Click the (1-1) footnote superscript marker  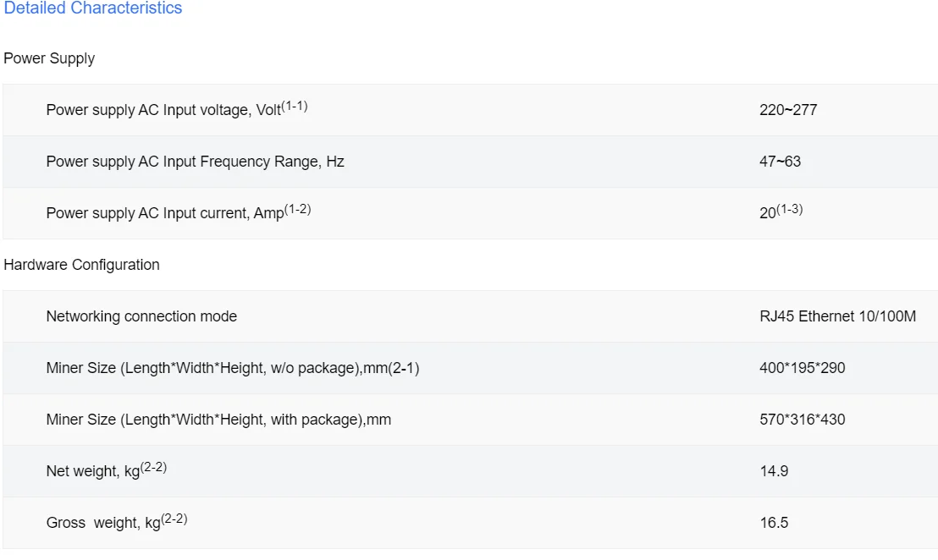click(295, 106)
